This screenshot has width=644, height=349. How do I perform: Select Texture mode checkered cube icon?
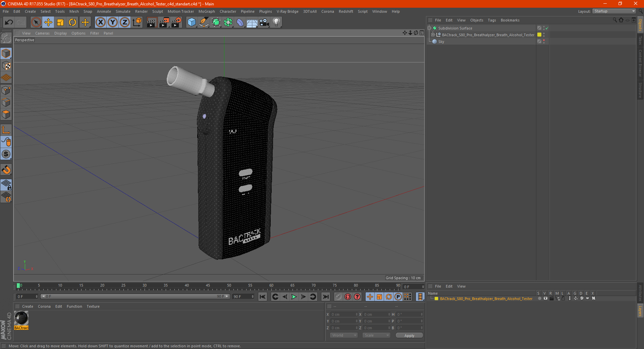(x=6, y=66)
